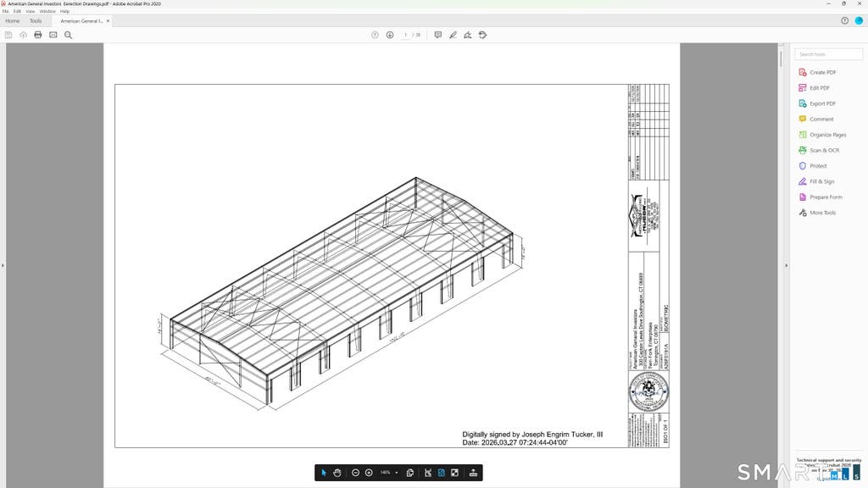Click the digital signature text by Joseph Tucker

click(x=532, y=438)
